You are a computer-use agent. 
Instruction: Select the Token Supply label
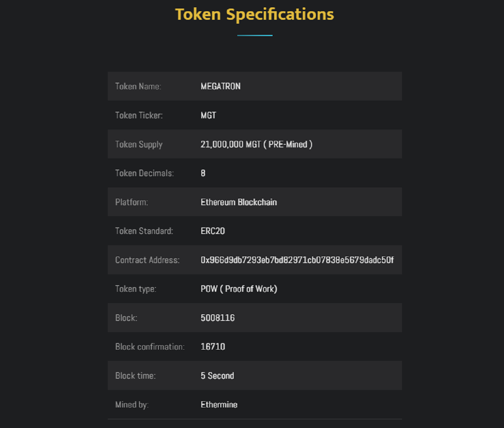[139, 144]
